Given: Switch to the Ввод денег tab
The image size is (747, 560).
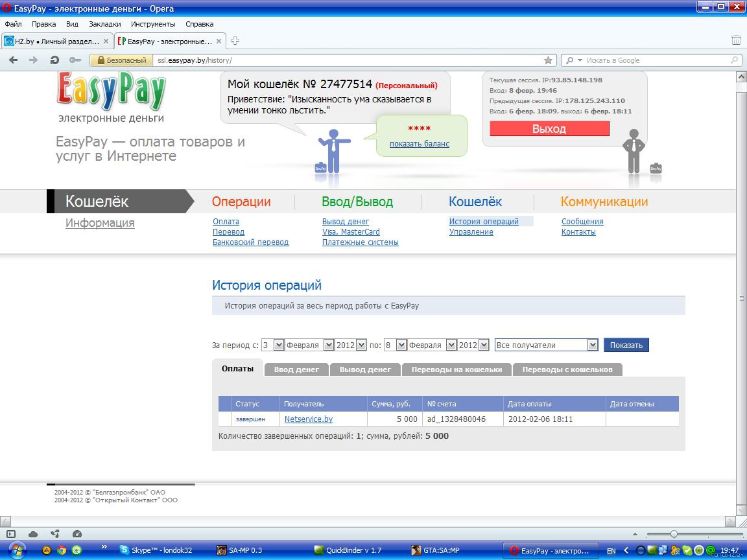Looking at the screenshot, I should click(296, 369).
